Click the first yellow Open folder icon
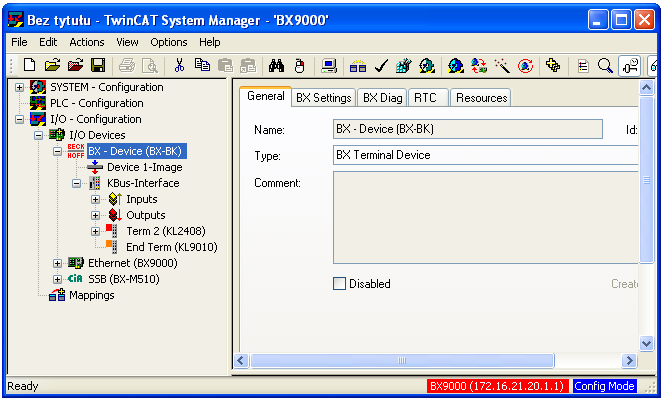This screenshot has height=399, width=663. coord(52,66)
